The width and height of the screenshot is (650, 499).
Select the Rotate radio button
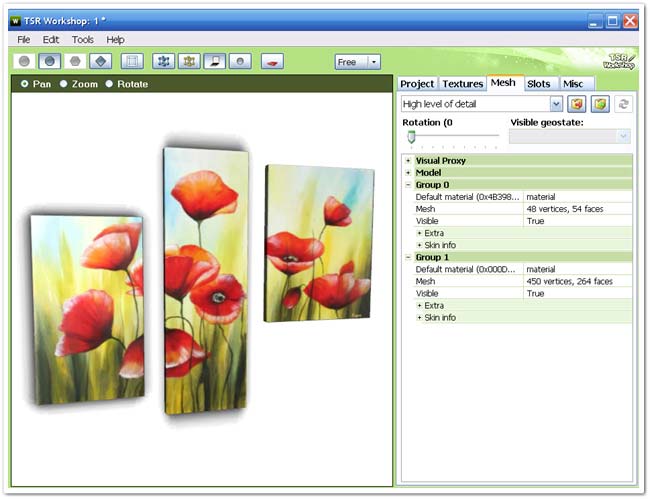click(x=109, y=84)
